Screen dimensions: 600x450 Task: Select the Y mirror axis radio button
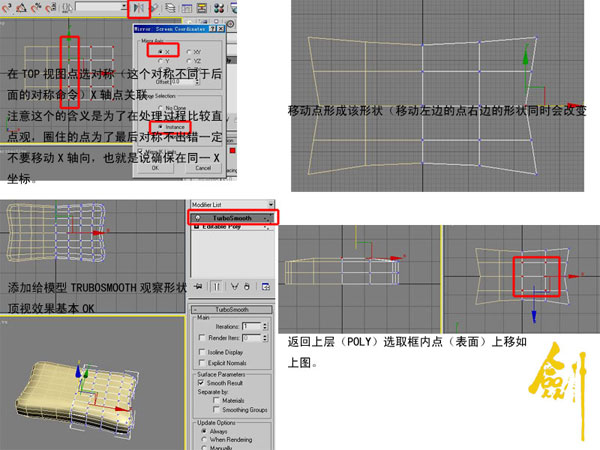pos(161,61)
